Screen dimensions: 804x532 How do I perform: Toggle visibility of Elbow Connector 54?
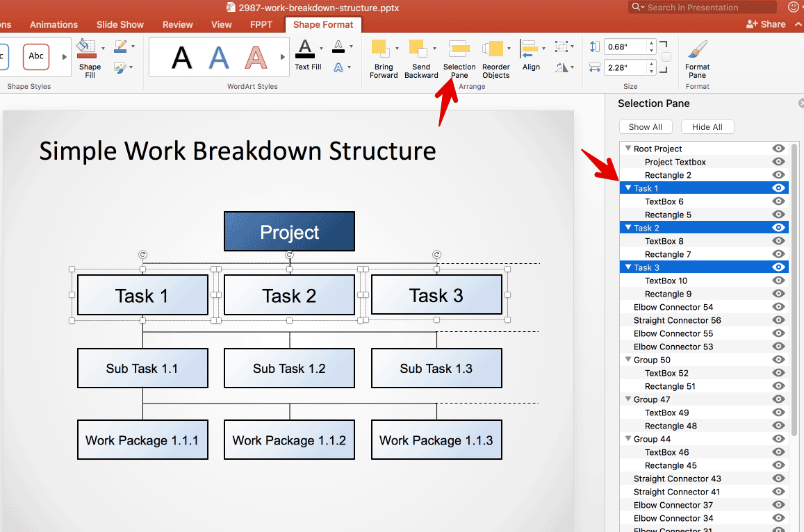(778, 307)
